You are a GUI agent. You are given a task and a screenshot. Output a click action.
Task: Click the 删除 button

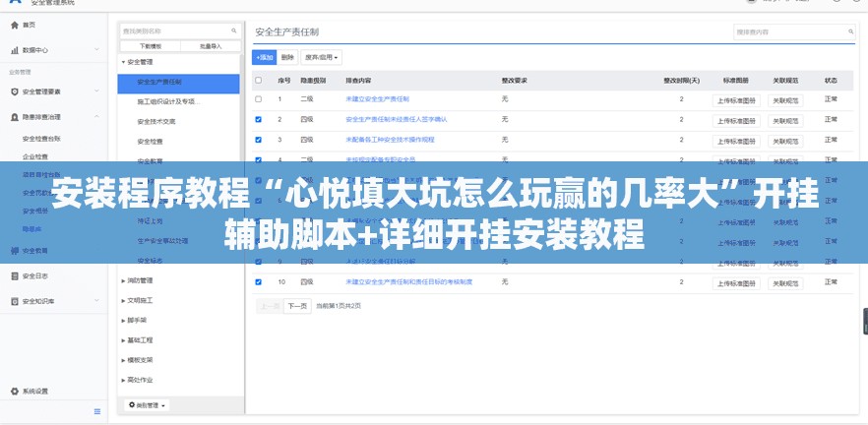coord(287,57)
